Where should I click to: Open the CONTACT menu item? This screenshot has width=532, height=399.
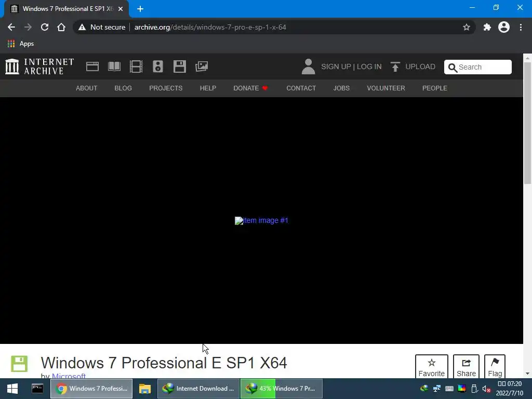point(301,88)
